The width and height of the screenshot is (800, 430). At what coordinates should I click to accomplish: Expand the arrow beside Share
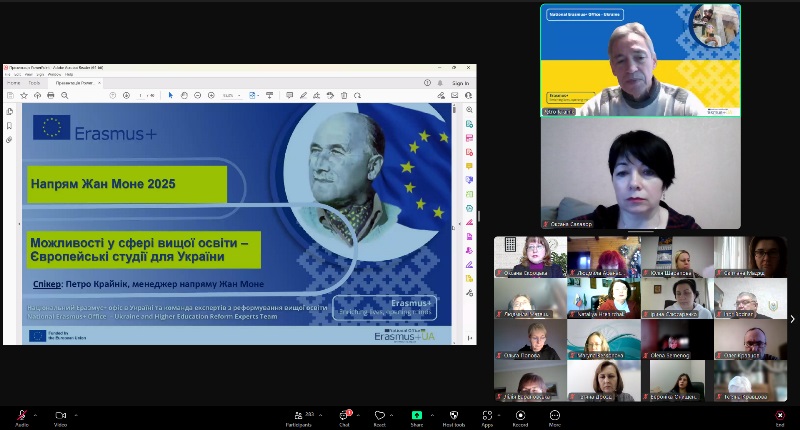click(x=432, y=415)
